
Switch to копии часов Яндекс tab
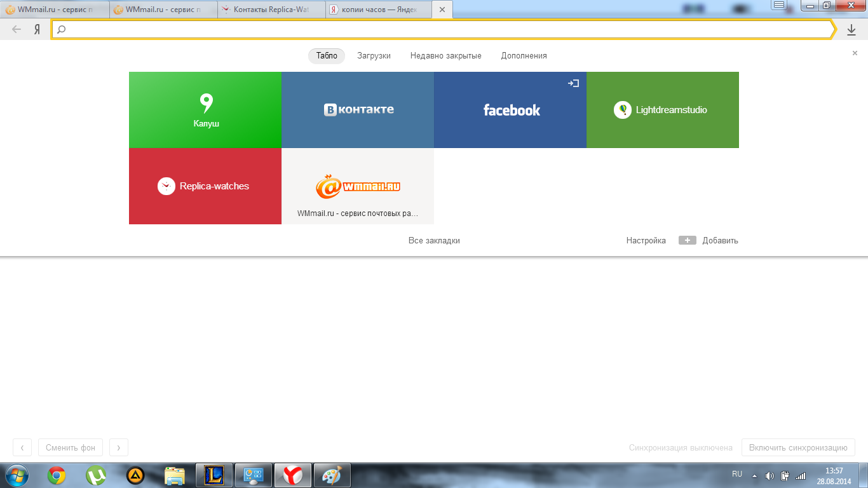(379, 10)
